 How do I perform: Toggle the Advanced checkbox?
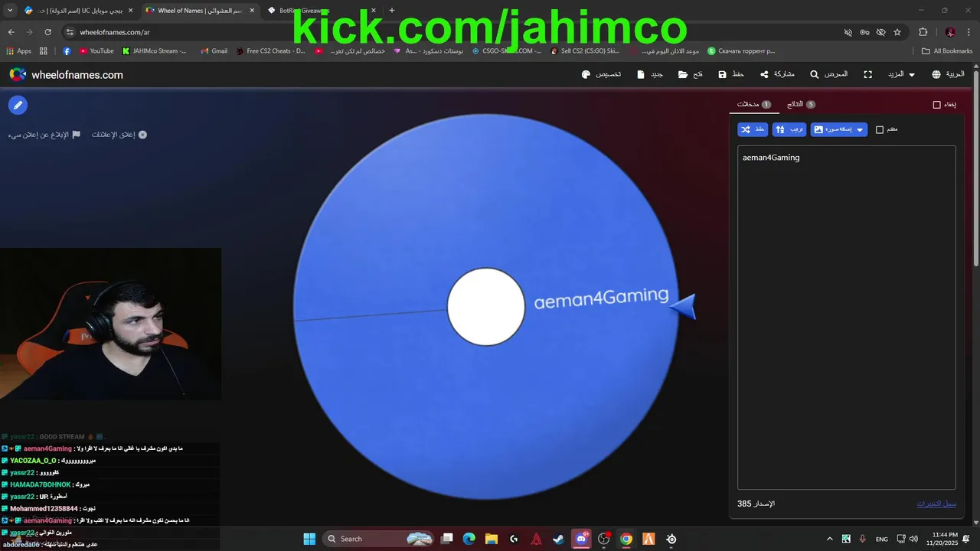pyautogui.click(x=880, y=129)
